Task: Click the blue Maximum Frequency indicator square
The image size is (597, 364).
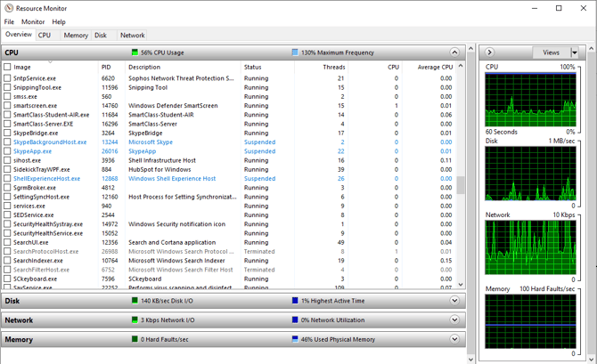Action: point(295,53)
